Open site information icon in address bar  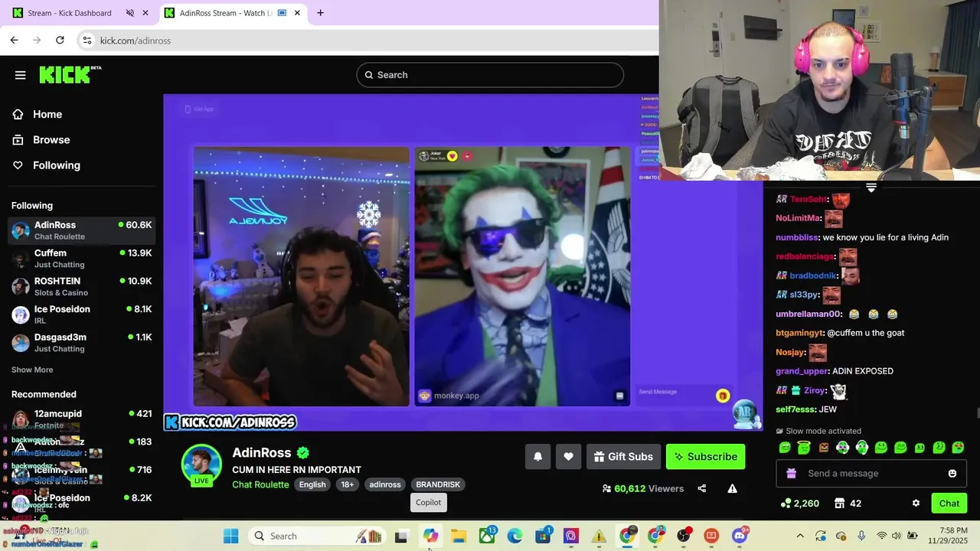point(87,40)
